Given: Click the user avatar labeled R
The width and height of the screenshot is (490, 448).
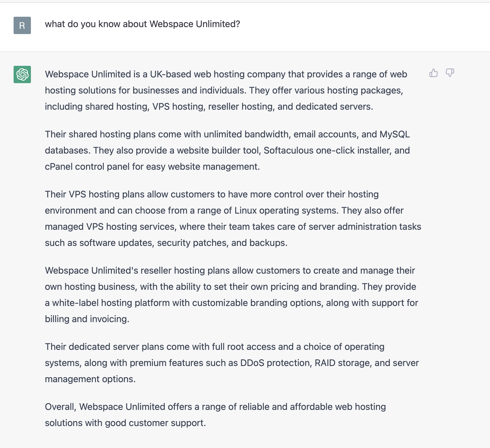Looking at the screenshot, I should (22, 25).
